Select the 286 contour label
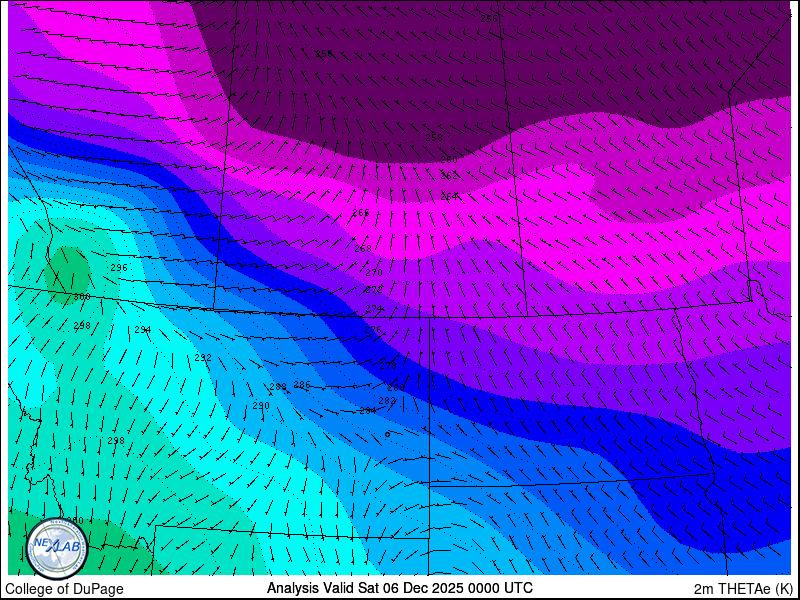This screenshot has width=800, height=600. click(302, 385)
